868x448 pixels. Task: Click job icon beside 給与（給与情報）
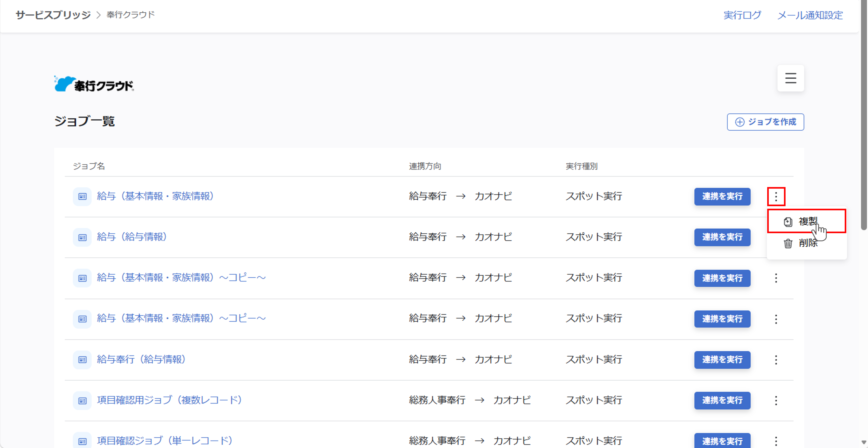click(82, 237)
